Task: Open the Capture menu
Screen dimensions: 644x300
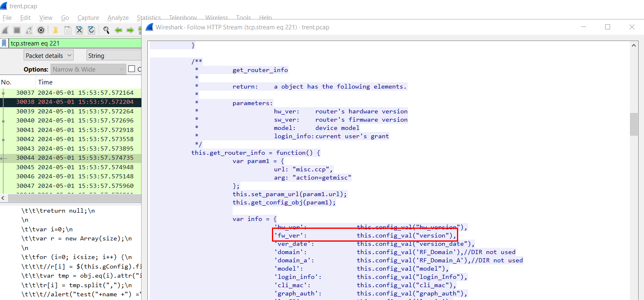Action: 88,18
